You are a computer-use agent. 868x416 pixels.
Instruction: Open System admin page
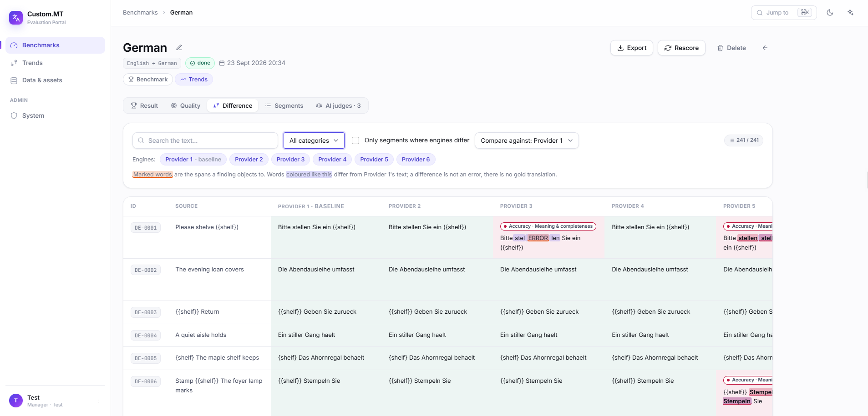coord(55,115)
